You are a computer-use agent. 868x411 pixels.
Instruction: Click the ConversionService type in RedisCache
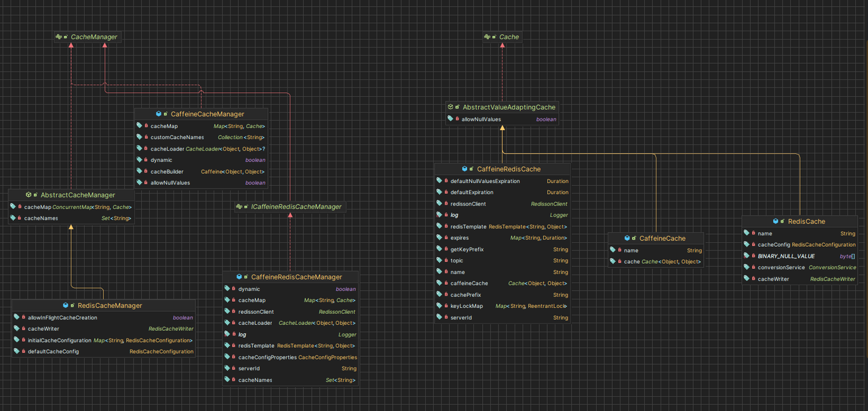[x=832, y=267]
